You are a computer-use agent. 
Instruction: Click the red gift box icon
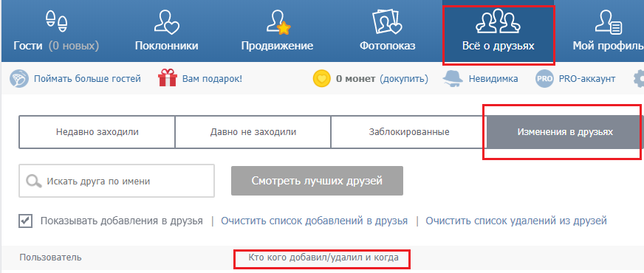pos(167,78)
